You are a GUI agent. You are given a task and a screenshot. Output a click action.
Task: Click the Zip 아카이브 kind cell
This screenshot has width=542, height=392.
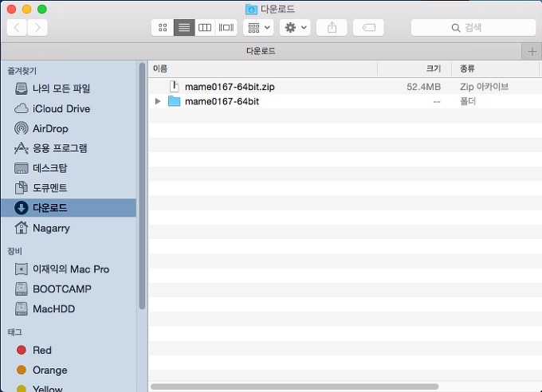[x=485, y=87]
